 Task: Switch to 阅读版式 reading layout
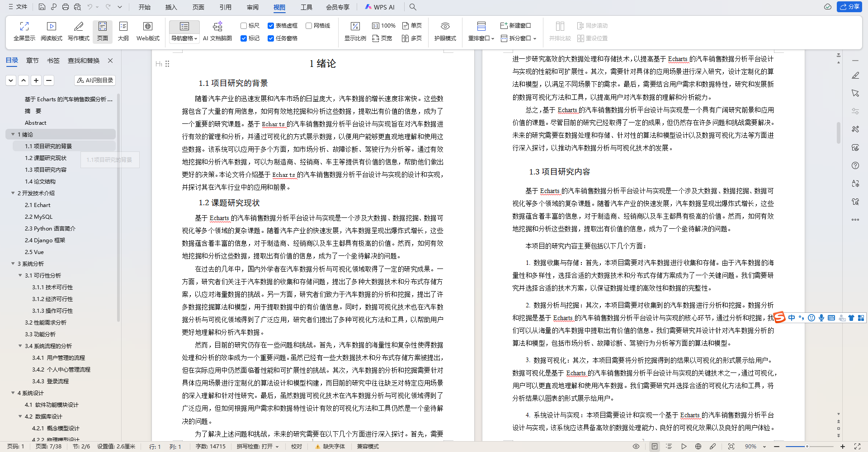pyautogui.click(x=52, y=31)
